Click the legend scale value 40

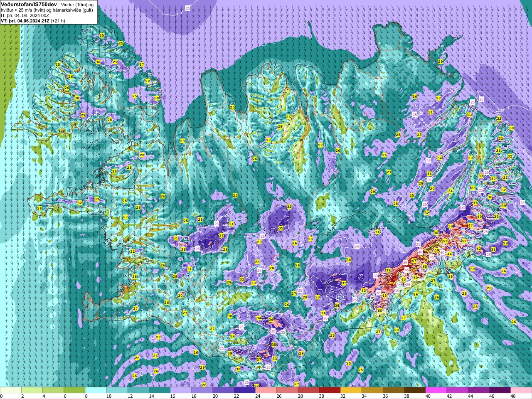[x=428, y=397]
